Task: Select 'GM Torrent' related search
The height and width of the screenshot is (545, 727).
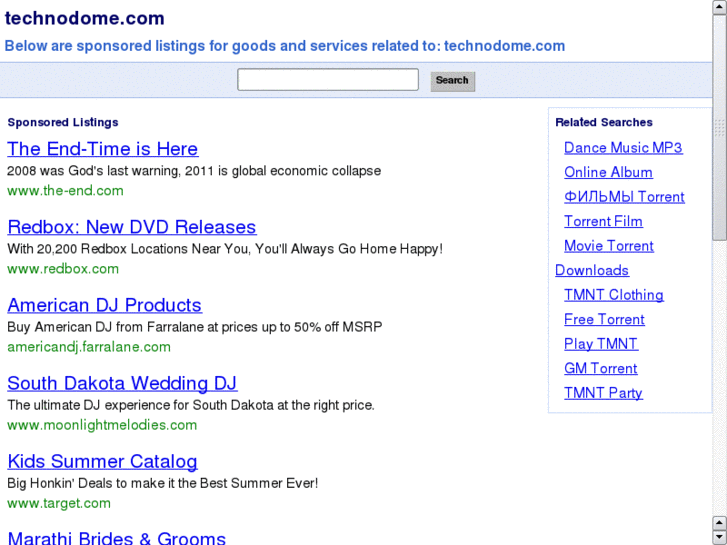Action: pos(600,368)
